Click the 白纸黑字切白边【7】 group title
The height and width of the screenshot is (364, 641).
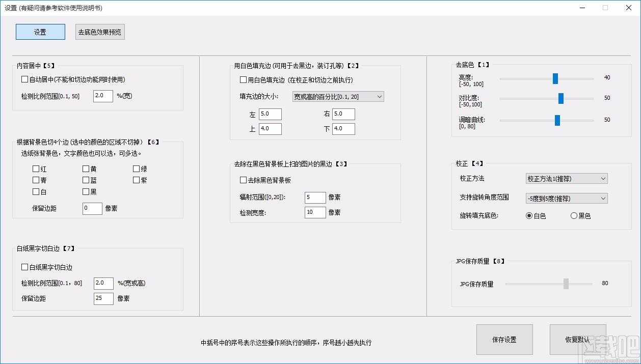pos(46,248)
